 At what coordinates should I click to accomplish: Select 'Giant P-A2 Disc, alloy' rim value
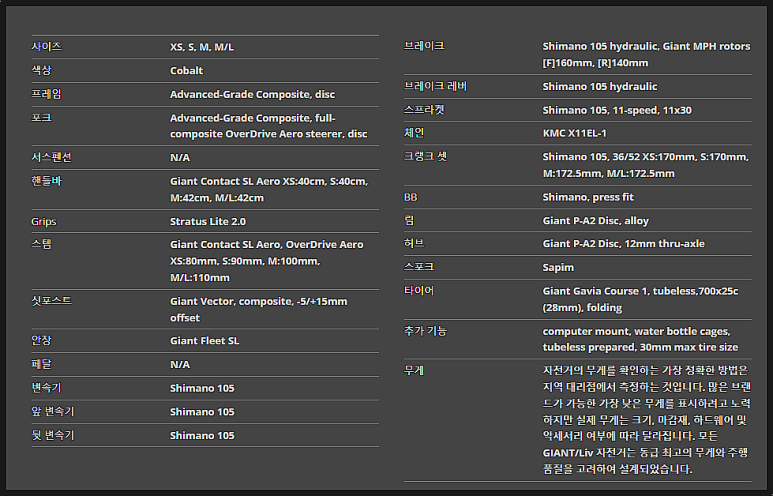pyautogui.click(x=596, y=221)
